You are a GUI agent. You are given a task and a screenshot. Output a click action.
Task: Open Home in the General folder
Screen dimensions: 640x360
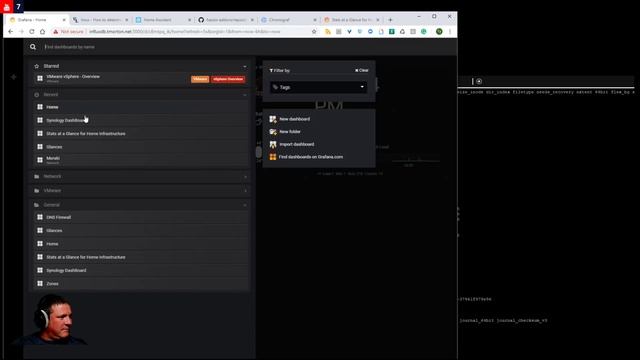pos(141,244)
